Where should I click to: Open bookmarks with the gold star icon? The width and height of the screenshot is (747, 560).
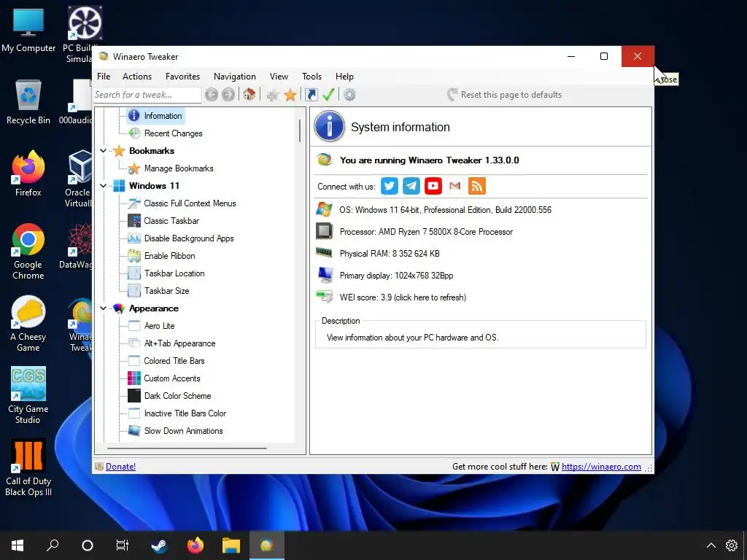(x=290, y=95)
